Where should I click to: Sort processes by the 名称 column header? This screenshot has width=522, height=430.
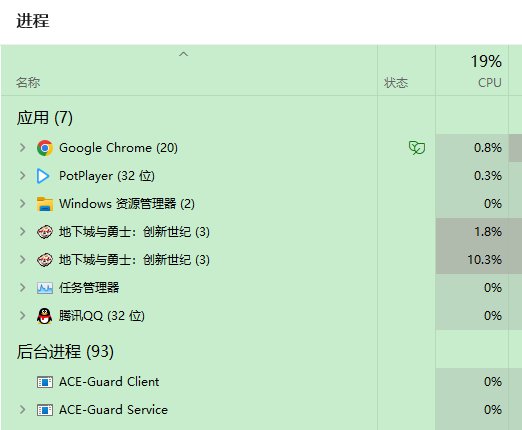28,82
